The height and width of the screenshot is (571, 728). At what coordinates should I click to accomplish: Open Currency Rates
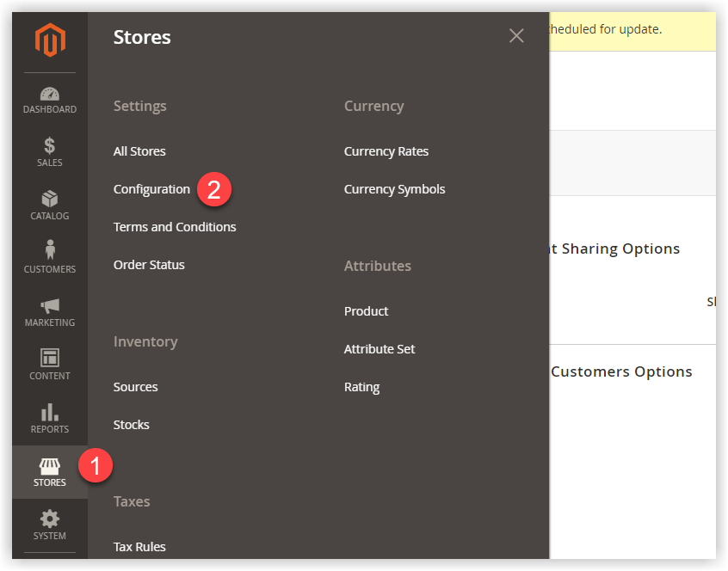386,151
